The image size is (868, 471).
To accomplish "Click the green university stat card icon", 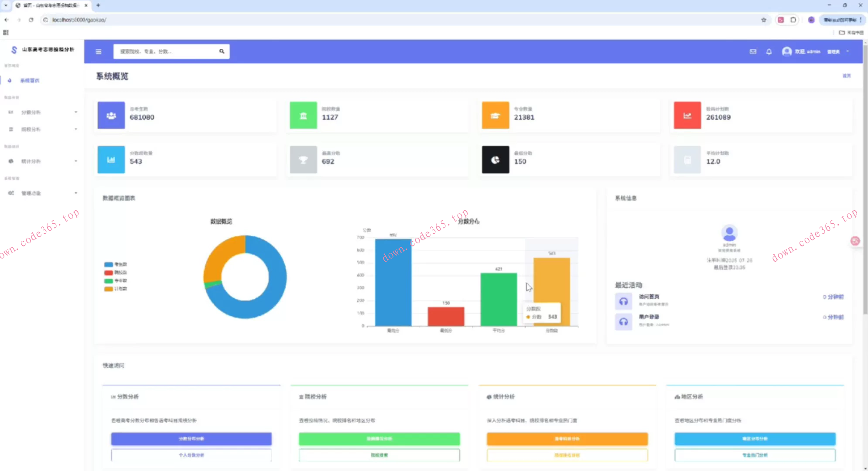I will click(303, 116).
